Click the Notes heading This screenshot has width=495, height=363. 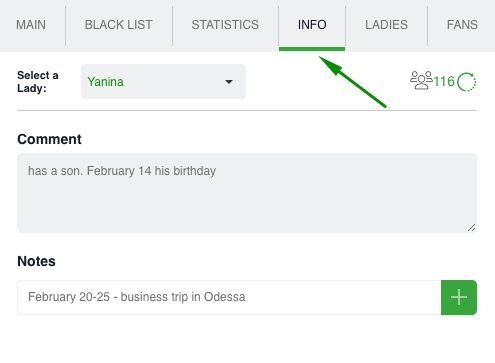point(36,261)
